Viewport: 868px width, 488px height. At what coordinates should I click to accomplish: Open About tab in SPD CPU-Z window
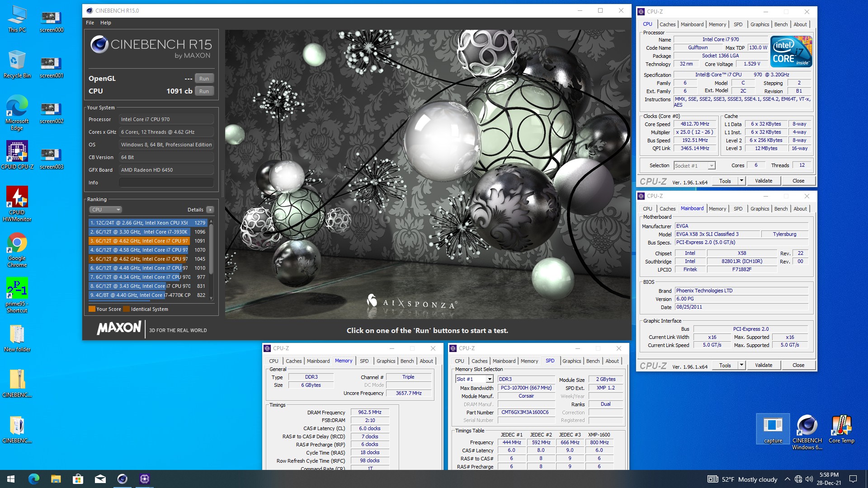pos(612,361)
